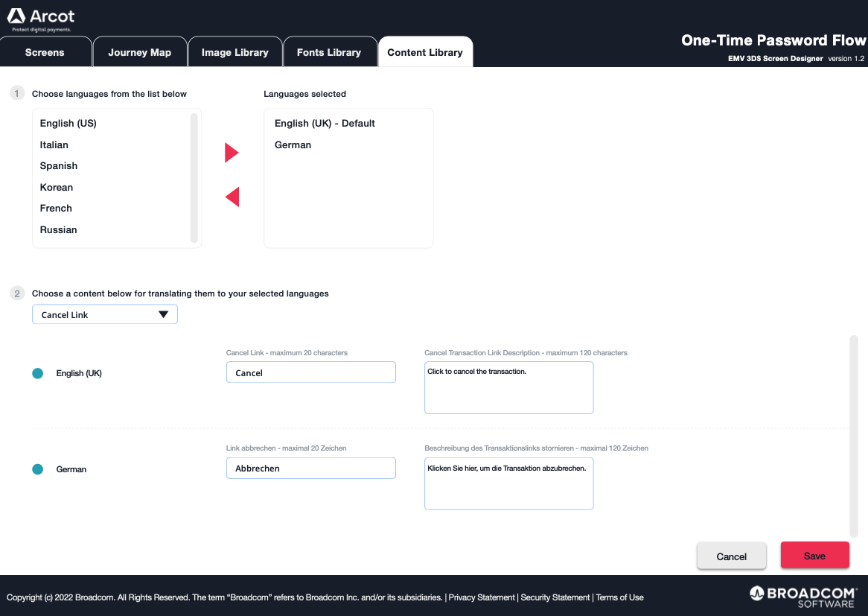Select German in the Languages selected list
This screenshot has width=868, height=616.
(x=293, y=145)
